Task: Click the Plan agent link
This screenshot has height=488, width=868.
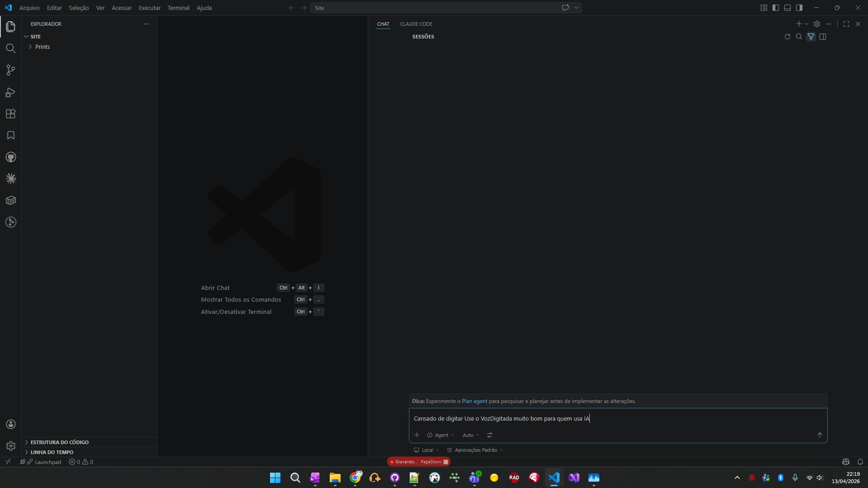Action: tap(474, 401)
